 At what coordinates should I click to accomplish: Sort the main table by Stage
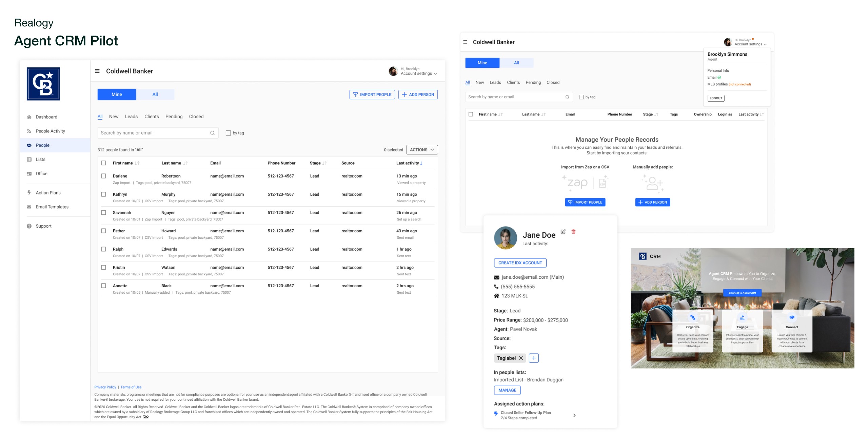click(324, 163)
